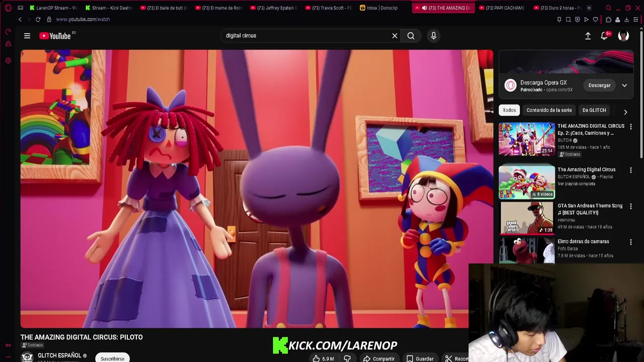The height and width of the screenshot is (362, 644).
Task: Expand the Opera GX ad chevron
Action: [x=624, y=85]
